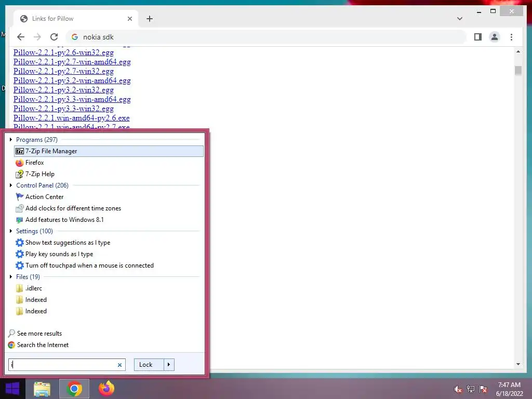Screen dimensions: 532x399
Task: Click the Action Center flag tray icon
Action: point(483,389)
